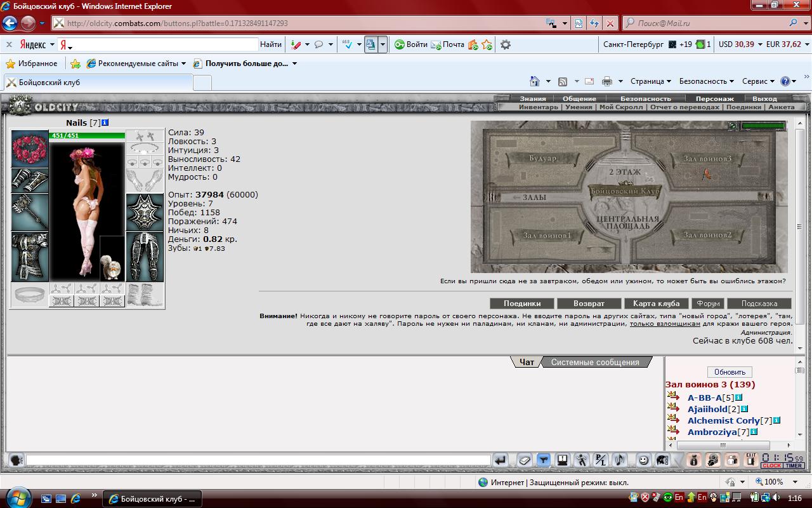This screenshot has width=812, height=508.
Task: Open the Инвентарь submenu link
Action: (539, 107)
